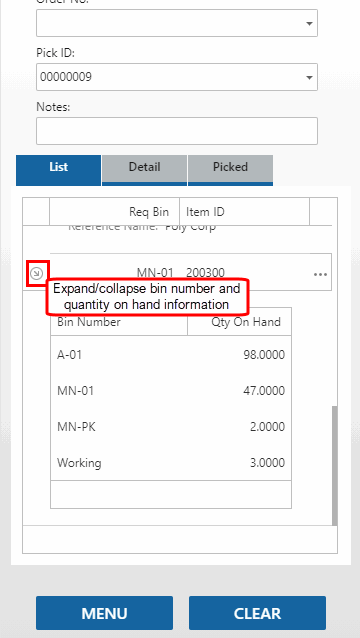
Task: Click inside the Notes text field
Action: click(x=177, y=131)
